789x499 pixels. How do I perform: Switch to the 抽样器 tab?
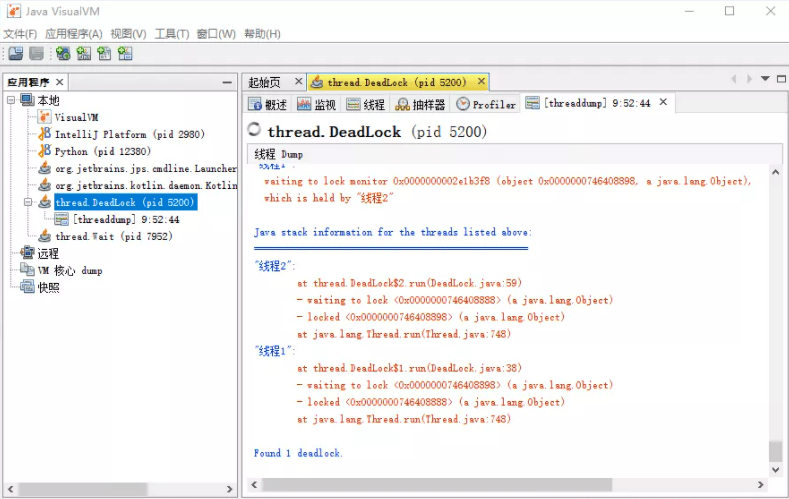[x=421, y=104]
